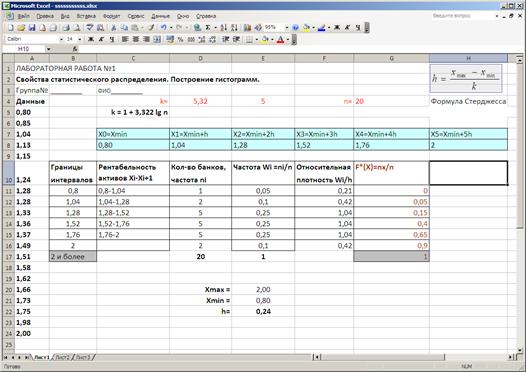Viewport: 526px width, 372px height.
Task: Open the Name Box dropdown arrow
Action: click(49, 49)
